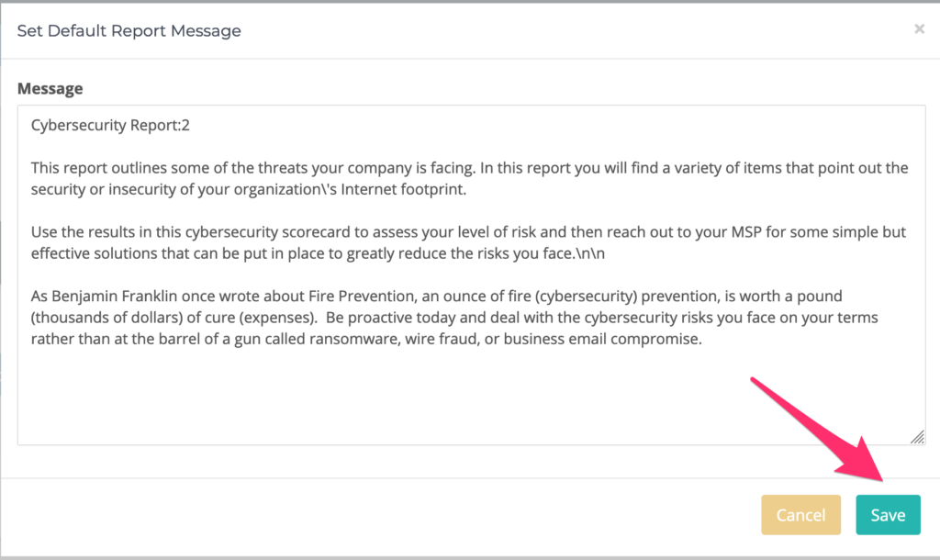Place cursor at the start of This report outlines

(x=32, y=168)
